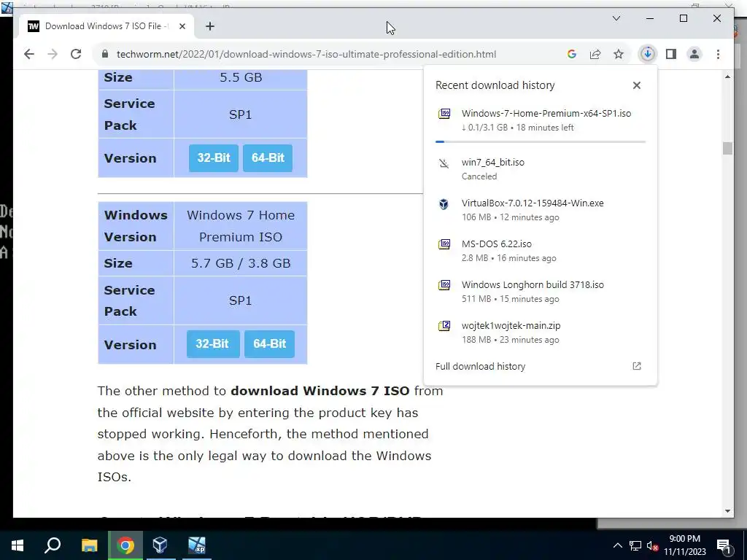Click the 5.5 GB size cell
This screenshot has width=747, height=560.
coord(241,77)
